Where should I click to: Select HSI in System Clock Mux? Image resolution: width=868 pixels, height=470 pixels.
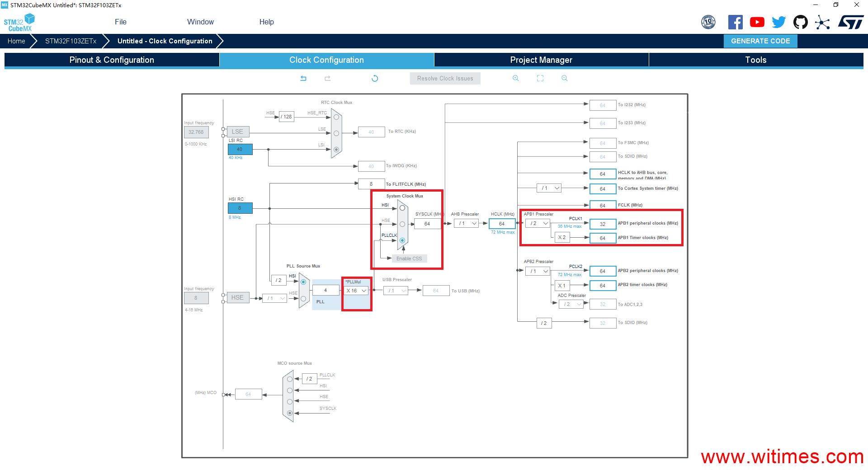tap(402, 208)
